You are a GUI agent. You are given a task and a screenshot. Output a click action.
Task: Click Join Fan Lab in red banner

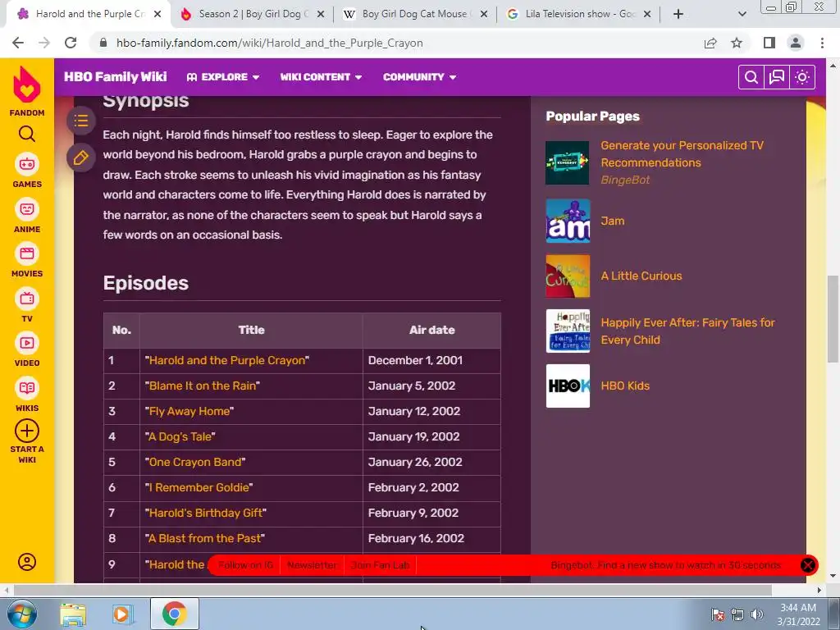381,565
